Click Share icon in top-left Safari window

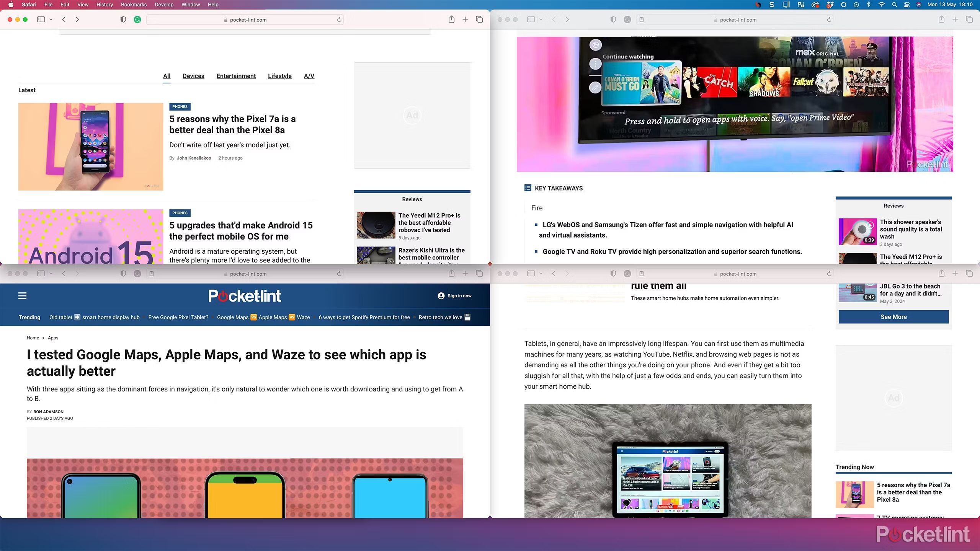452,19
